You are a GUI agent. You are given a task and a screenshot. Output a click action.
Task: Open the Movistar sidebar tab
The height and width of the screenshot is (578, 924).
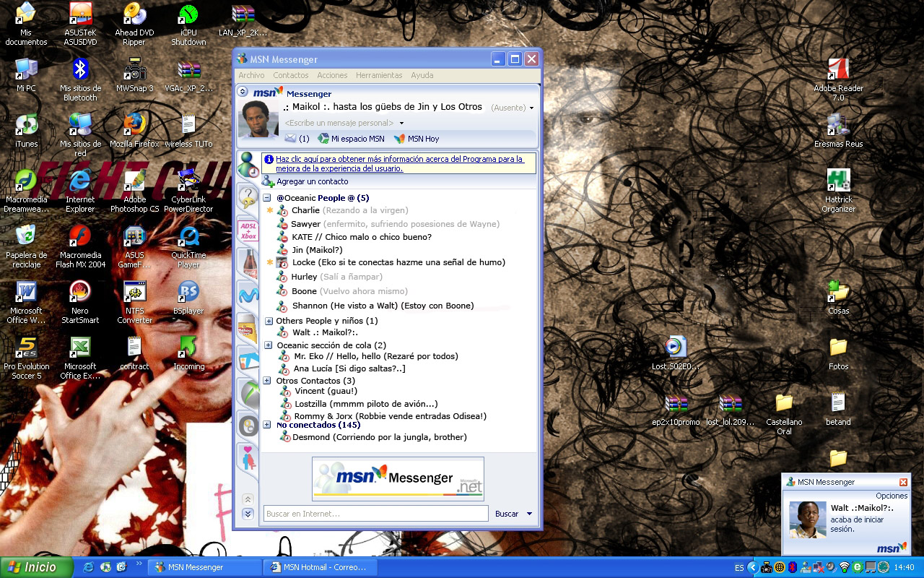(248, 295)
